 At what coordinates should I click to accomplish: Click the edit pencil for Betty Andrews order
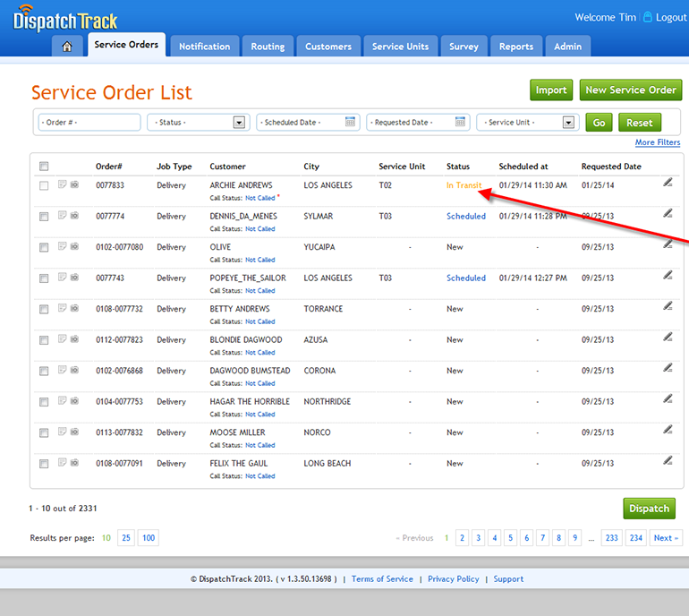(x=668, y=306)
